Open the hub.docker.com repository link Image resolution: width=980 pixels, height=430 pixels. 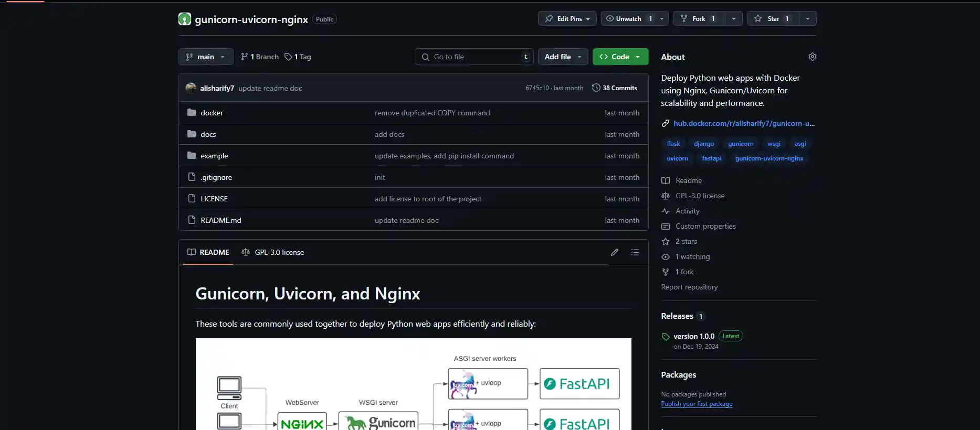tap(743, 123)
